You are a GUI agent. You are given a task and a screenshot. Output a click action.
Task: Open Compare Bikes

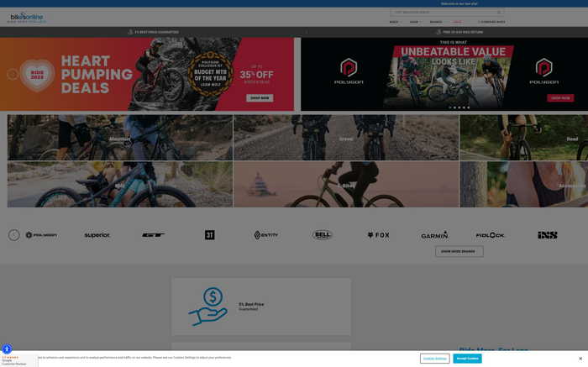[x=491, y=22]
